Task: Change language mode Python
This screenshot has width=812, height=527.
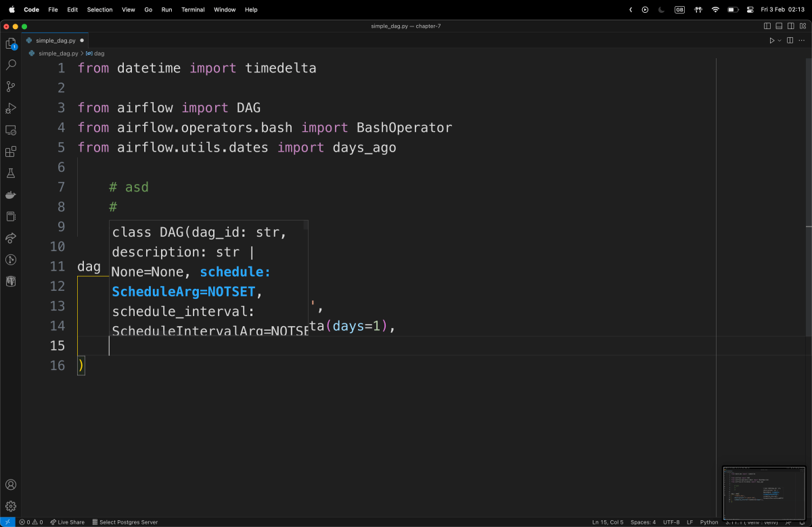Action: coord(709,522)
